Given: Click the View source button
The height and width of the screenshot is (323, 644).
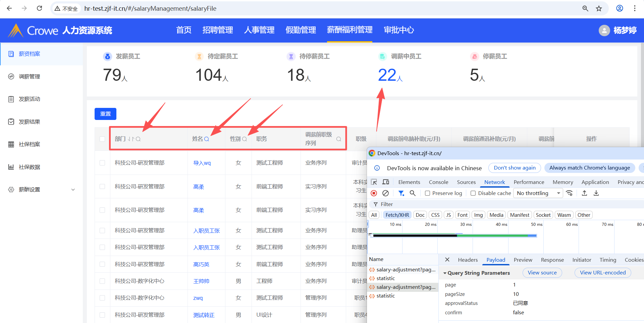Looking at the screenshot, I should 542,273.
